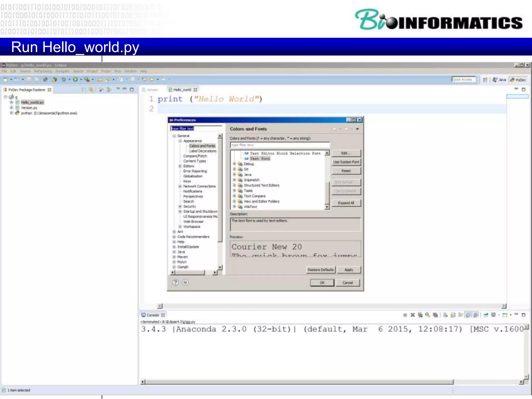Switch to the PyDev perspective
The width and height of the screenshot is (532, 399).
point(518,80)
